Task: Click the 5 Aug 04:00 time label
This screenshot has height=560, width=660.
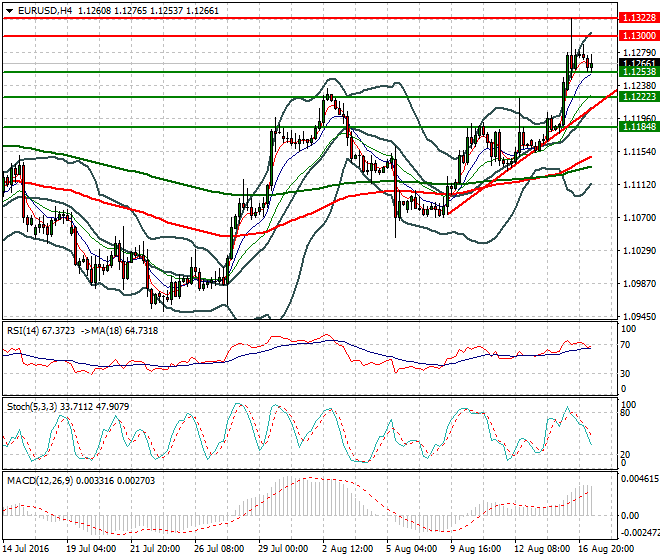Action: [x=411, y=549]
